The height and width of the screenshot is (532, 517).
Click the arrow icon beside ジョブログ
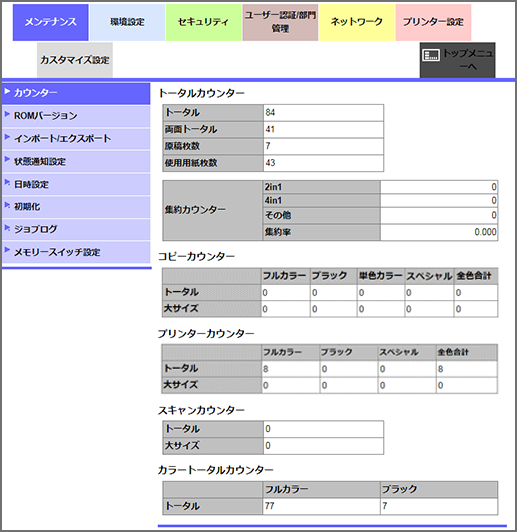(7, 227)
